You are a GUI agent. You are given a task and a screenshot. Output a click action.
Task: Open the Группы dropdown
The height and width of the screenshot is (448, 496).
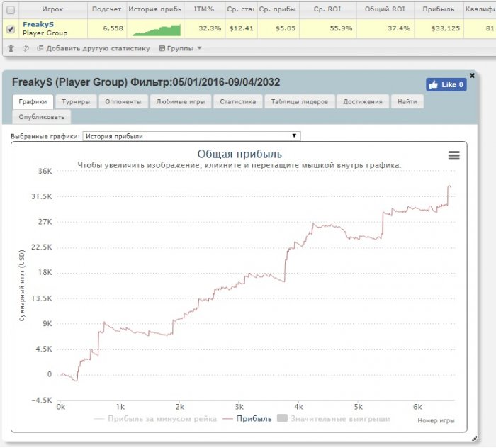click(x=180, y=48)
